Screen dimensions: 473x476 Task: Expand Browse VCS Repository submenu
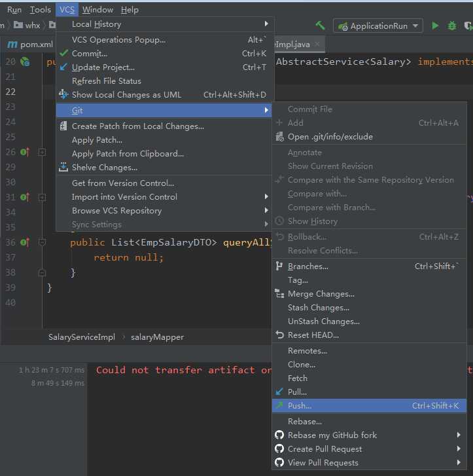(x=165, y=210)
